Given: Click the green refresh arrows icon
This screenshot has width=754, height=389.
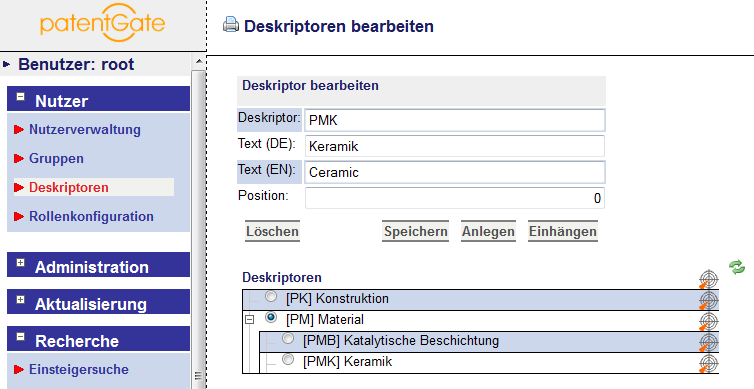Looking at the screenshot, I should pos(736,267).
